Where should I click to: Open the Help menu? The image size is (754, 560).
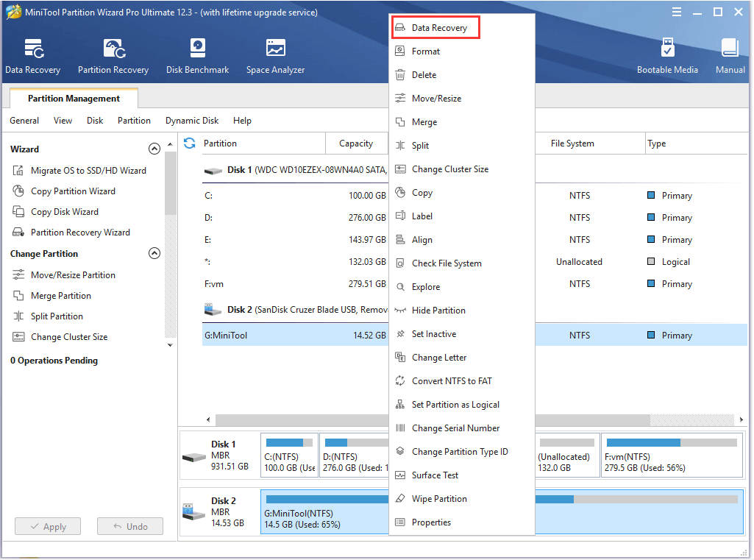coord(242,120)
